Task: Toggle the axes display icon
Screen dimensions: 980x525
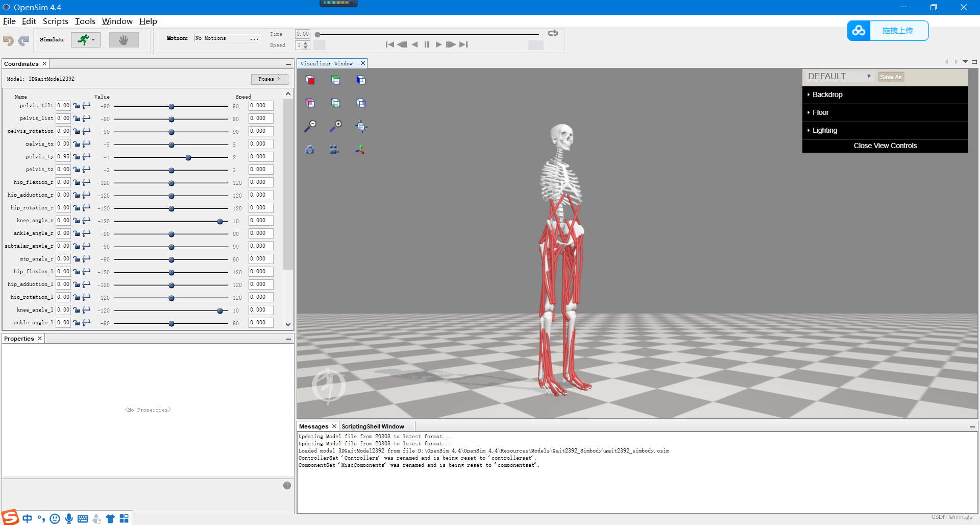Action: click(x=360, y=149)
